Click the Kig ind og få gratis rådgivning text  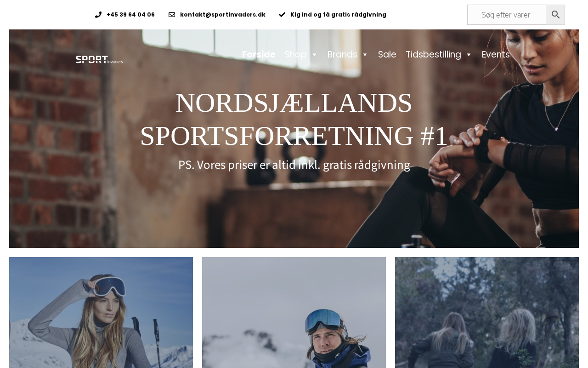[338, 15]
